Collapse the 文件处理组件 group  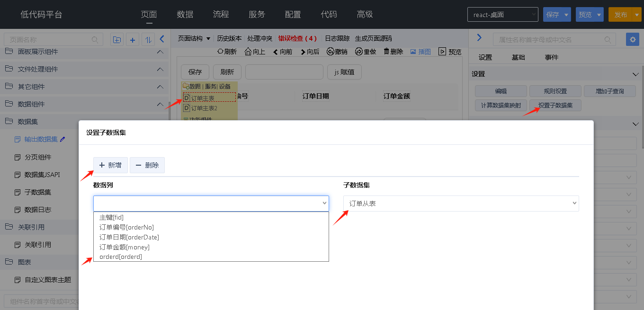tap(160, 69)
